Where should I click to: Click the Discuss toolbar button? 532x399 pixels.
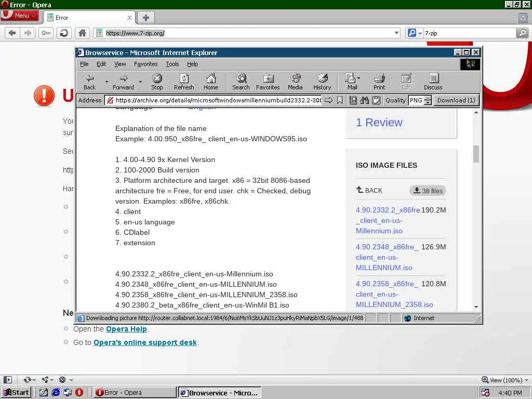coord(433,82)
